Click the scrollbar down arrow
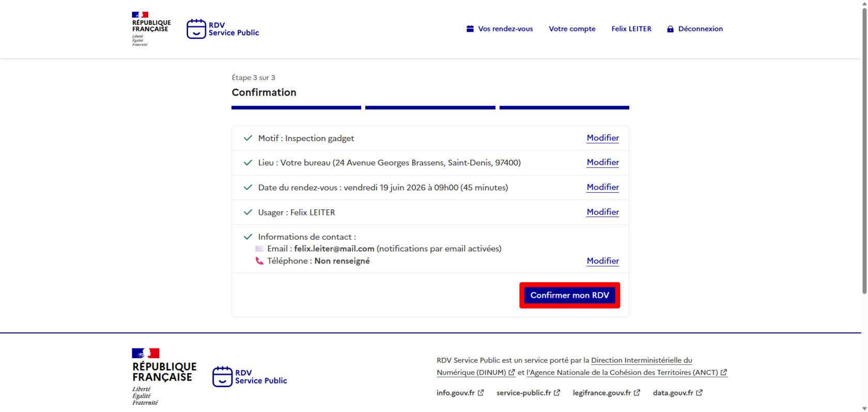Viewport: 868px width, 412px height. tap(864, 408)
